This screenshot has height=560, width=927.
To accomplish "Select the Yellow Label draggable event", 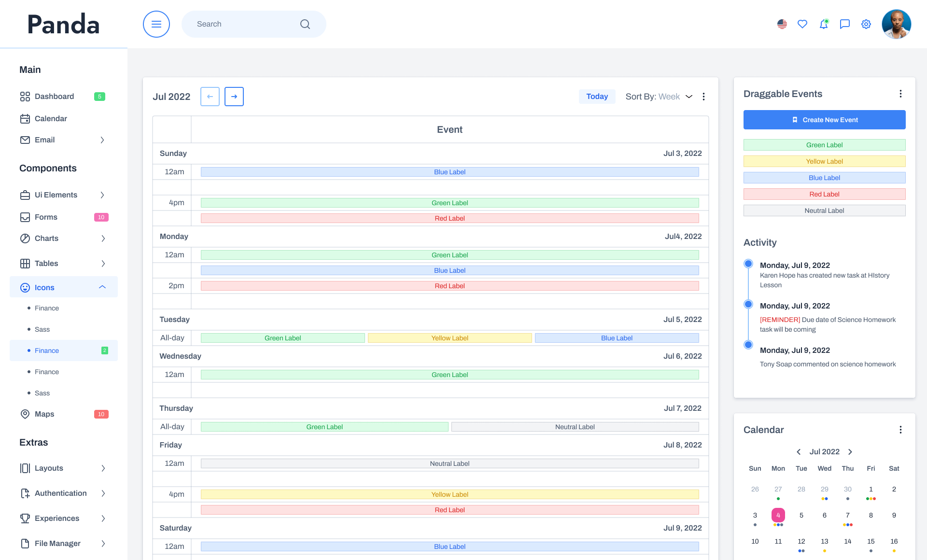I will point(825,161).
